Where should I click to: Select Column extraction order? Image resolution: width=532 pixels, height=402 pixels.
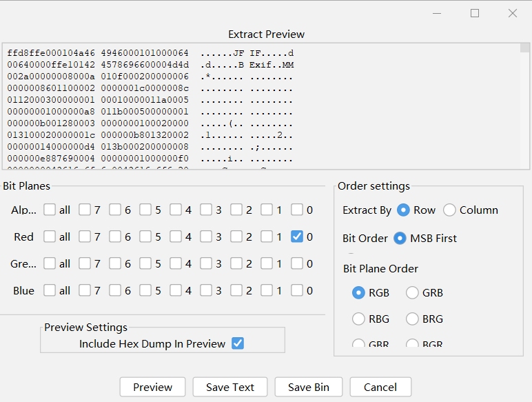449,210
